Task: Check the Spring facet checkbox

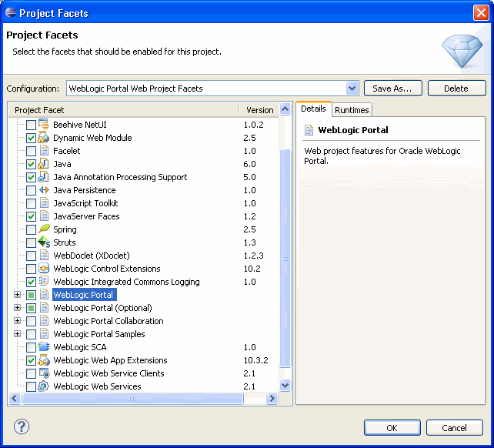Action: tap(31, 229)
